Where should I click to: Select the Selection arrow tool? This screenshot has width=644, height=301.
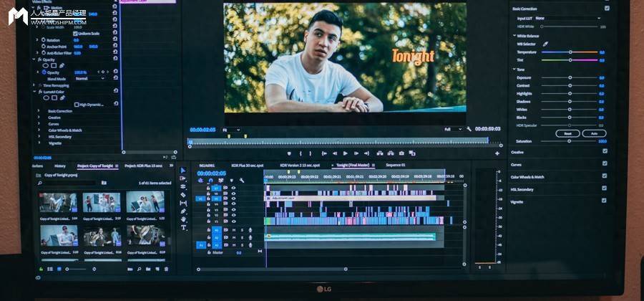pos(183,171)
